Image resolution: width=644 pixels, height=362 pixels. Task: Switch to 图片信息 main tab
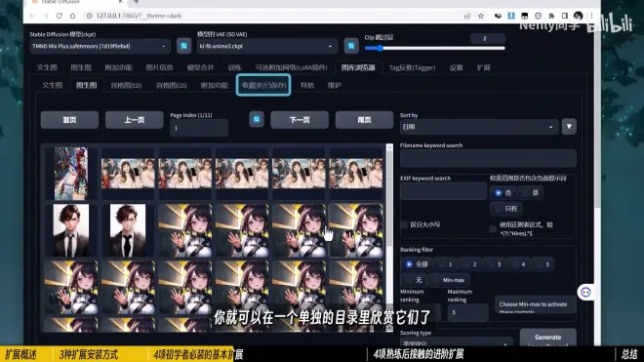coord(159,67)
